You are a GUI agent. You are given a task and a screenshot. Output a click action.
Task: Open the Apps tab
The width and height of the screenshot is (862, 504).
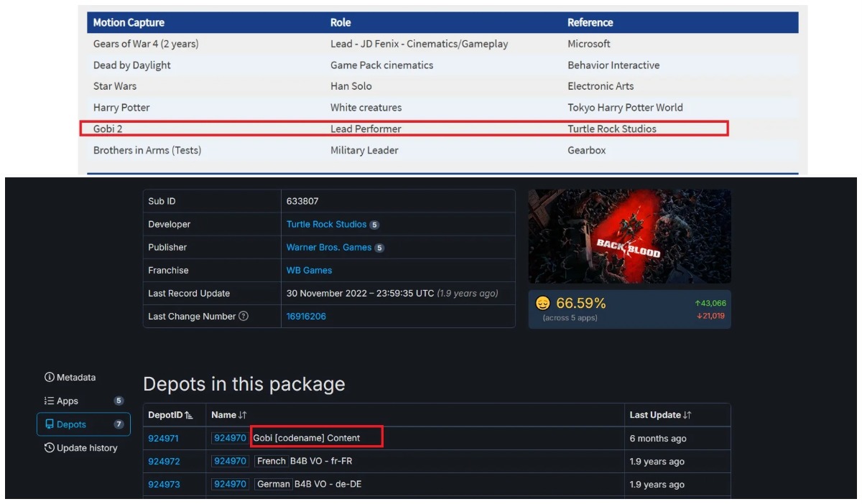click(83, 401)
